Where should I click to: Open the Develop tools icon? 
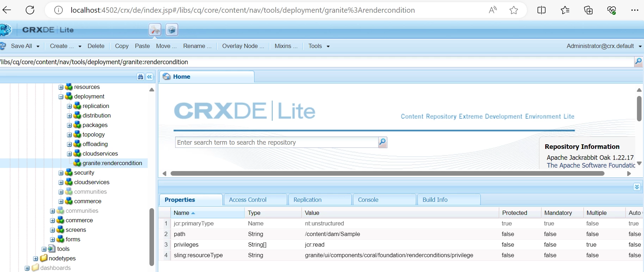[x=155, y=30]
